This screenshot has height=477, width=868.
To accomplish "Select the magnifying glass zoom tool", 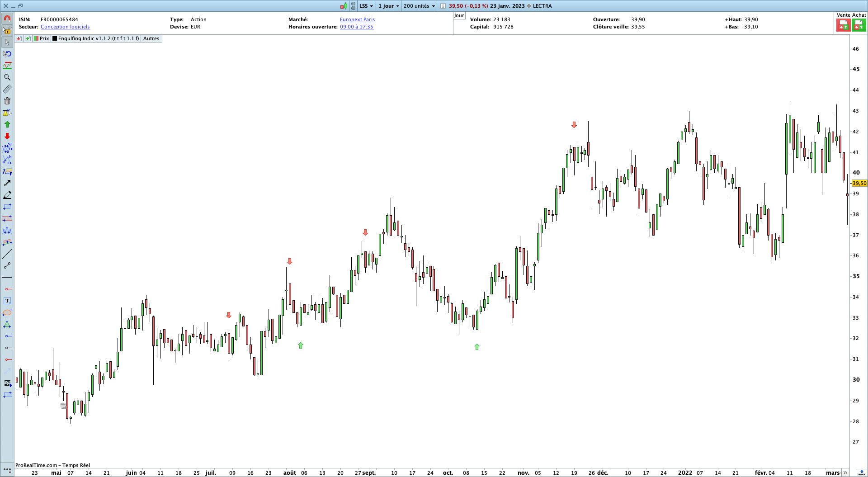I will [x=7, y=77].
